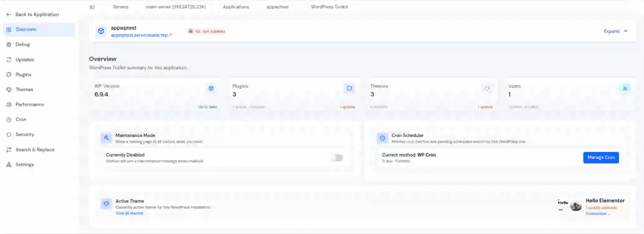
Task: Click the appwptest application cube icon
Action: (101, 31)
